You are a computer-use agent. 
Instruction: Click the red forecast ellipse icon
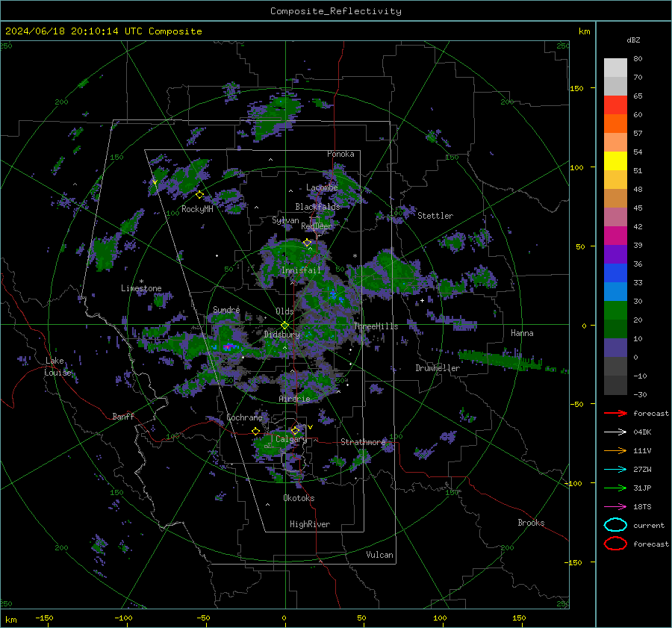click(615, 544)
